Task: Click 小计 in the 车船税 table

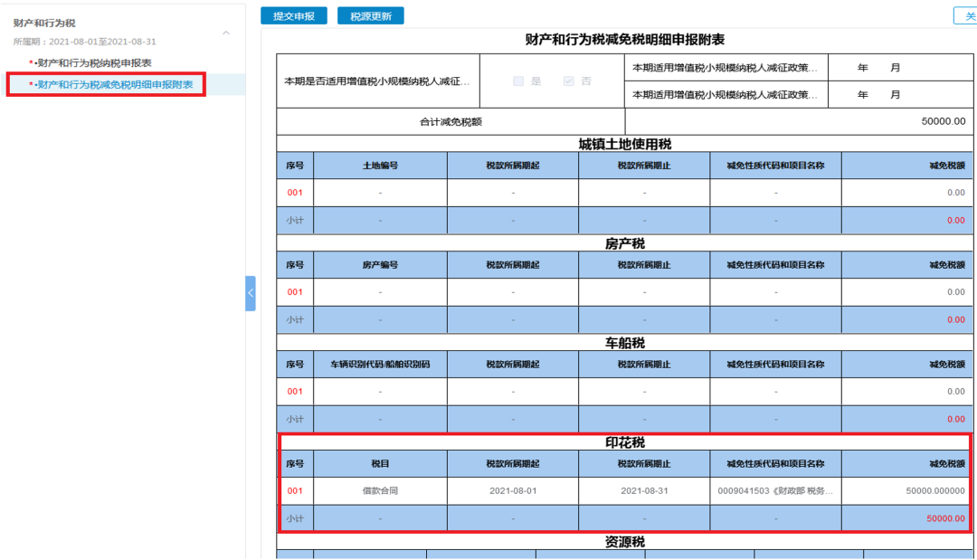Action: (x=295, y=419)
